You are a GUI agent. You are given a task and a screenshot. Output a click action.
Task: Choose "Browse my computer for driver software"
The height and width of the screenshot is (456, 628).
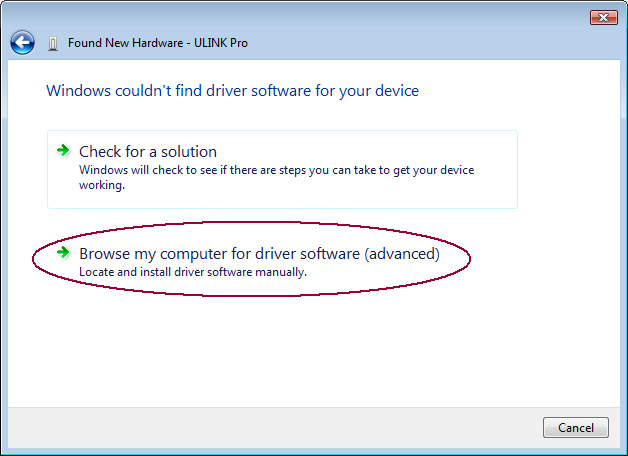(x=259, y=254)
